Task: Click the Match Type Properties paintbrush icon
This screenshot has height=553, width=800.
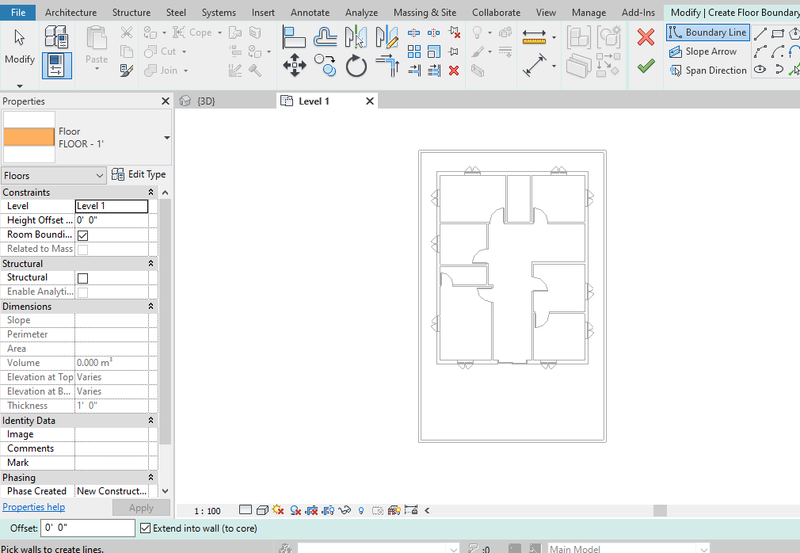Action: click(x=127, y=70)
